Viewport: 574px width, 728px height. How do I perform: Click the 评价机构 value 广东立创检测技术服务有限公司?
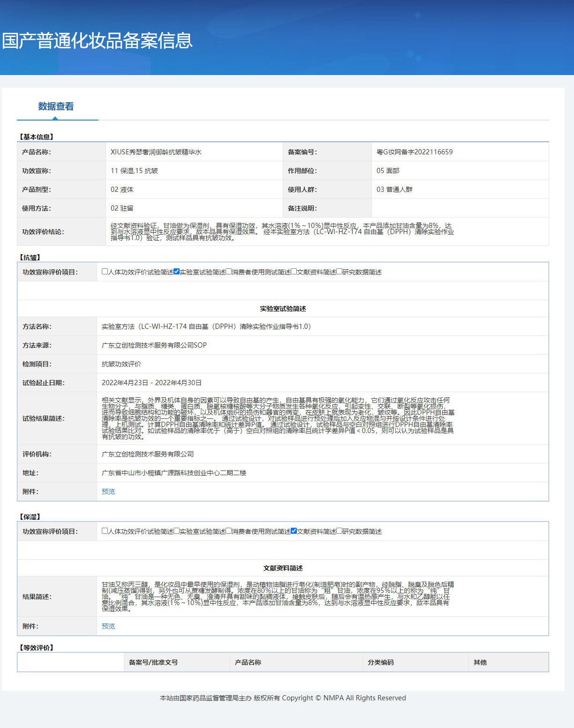[148, 454]
